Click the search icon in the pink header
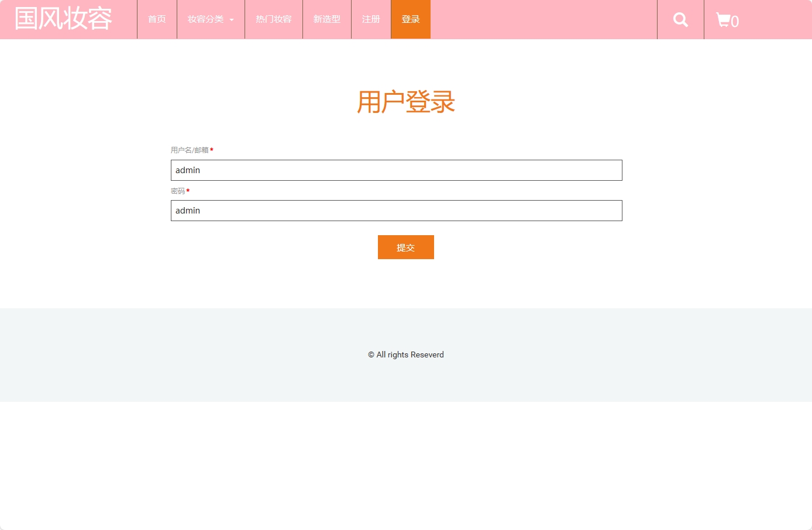The height and width of the screenshot is (530, 812). coord(680,19)
